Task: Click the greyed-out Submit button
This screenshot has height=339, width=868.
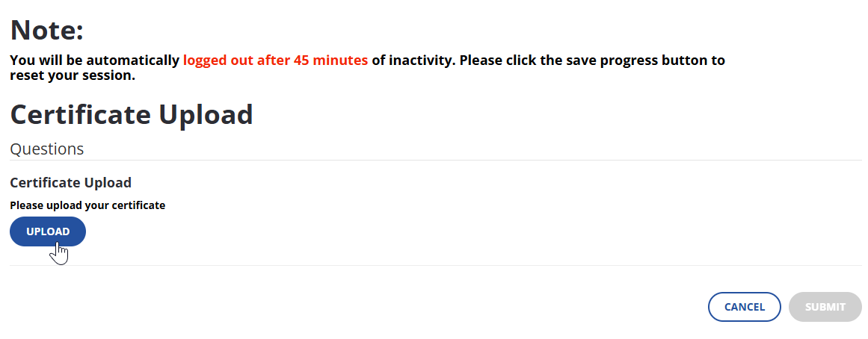Action: coord(825,307)
